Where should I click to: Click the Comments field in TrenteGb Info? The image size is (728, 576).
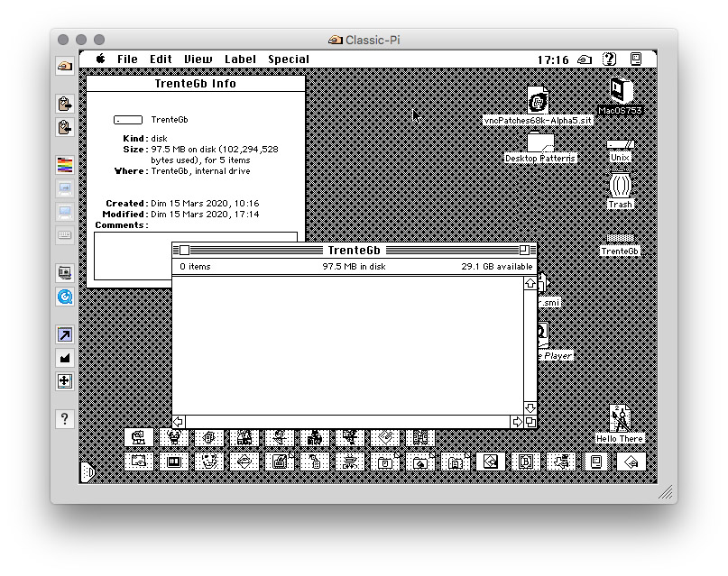(196, 256)
